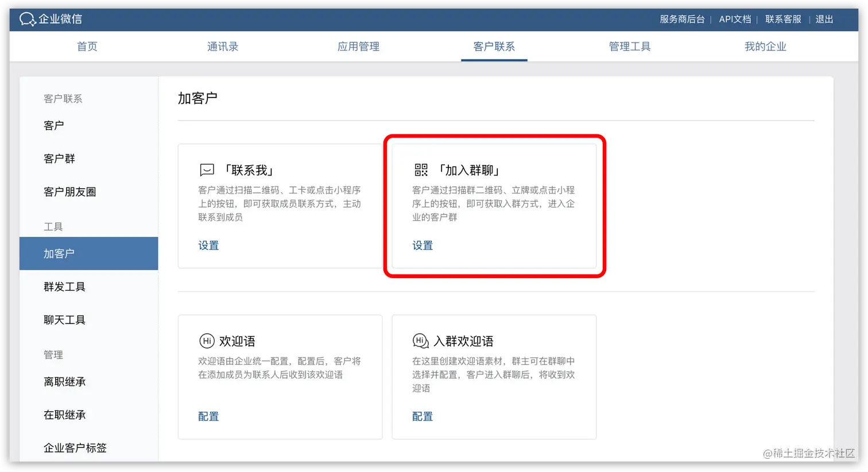Click the 企业微信 chat bubble logo icon
The image size is (868, 472).
[x=27, y=19]
